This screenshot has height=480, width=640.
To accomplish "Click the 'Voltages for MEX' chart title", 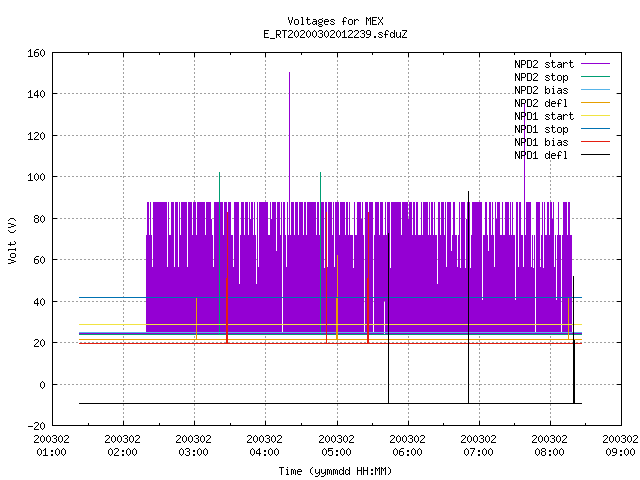I will point(335,21).
